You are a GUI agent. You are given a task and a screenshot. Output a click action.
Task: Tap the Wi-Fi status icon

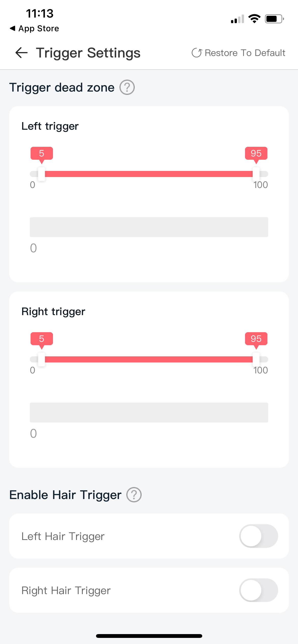[x=254, y=19]
